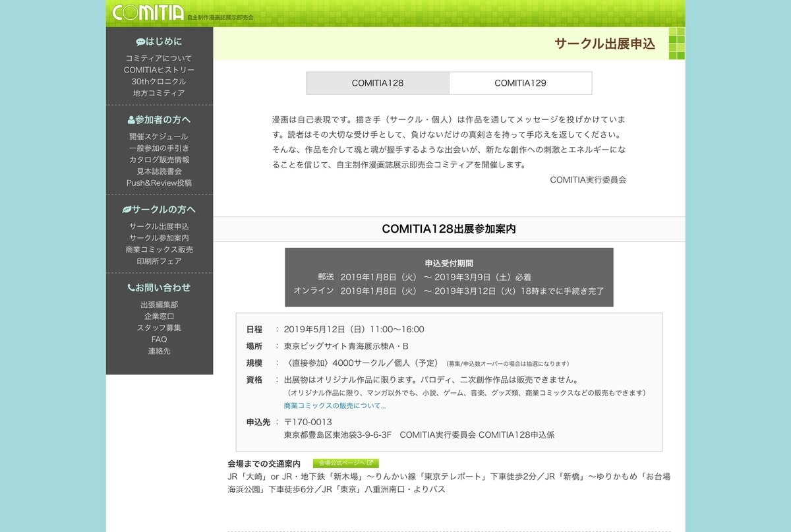Image resolution: width=791 pixels, height=532 pixels.
Task: Click 会場までの交通案内 heading
Action: coord(264,464)
